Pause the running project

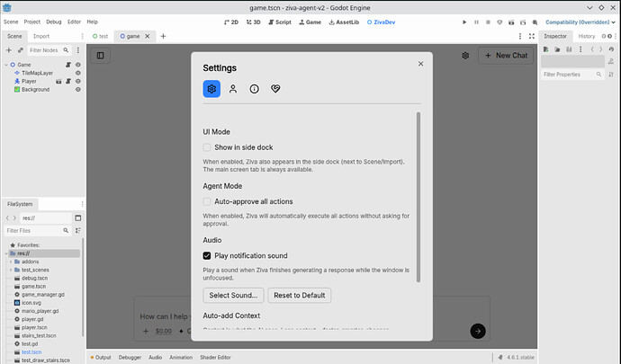476,22
